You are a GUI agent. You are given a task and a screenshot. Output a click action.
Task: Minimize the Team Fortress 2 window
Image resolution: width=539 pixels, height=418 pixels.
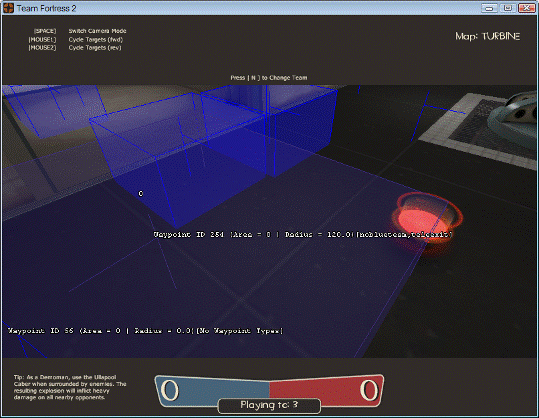[x=490, y=8]
